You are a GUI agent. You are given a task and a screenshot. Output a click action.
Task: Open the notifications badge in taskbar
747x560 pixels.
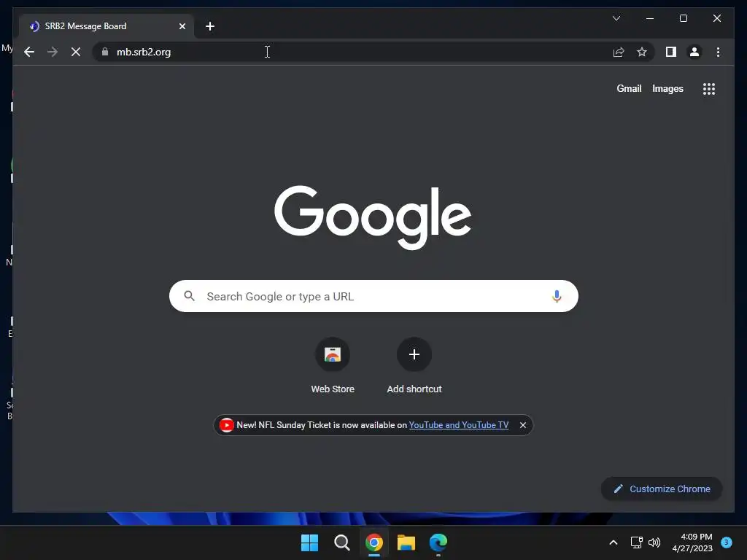726,542
